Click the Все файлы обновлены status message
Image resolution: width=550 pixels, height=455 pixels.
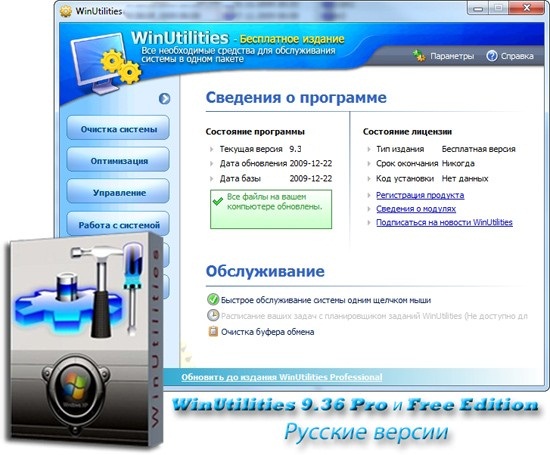274,202
